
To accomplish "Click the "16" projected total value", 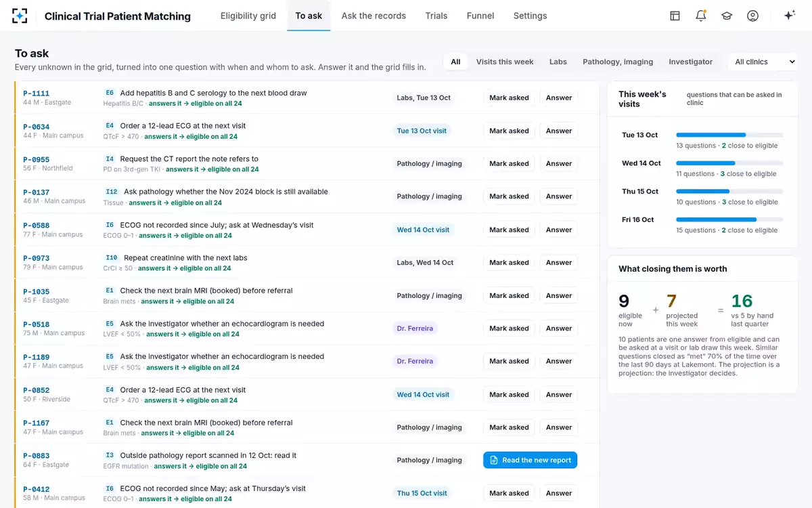I will [742, 301].
